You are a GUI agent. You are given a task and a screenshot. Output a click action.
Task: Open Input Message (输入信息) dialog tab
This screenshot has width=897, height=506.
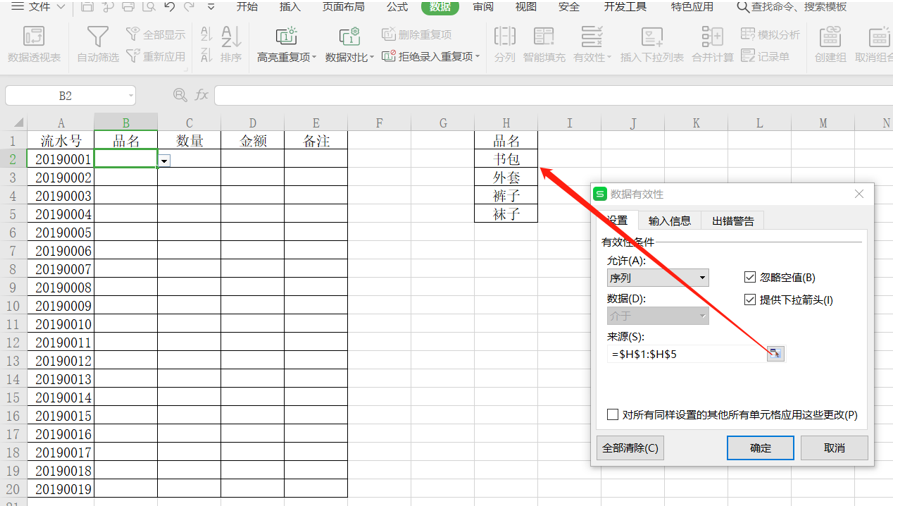coord(669,221)
